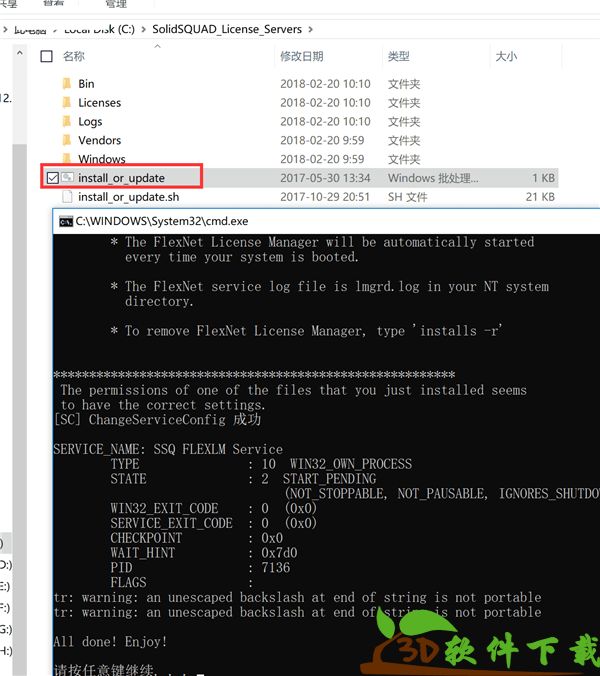600x676 pixels.
Task: Tick the select-all checkbox beside 名称
Action: 47,56
